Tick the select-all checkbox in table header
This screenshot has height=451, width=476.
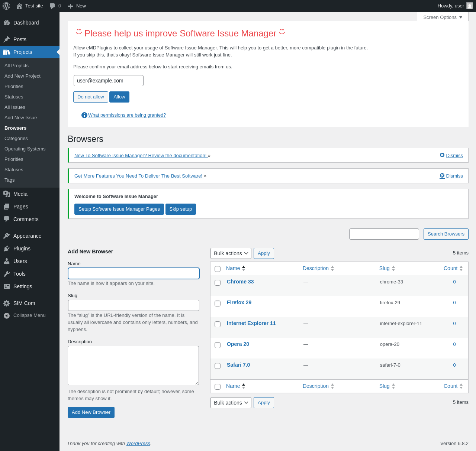point(218,269)
